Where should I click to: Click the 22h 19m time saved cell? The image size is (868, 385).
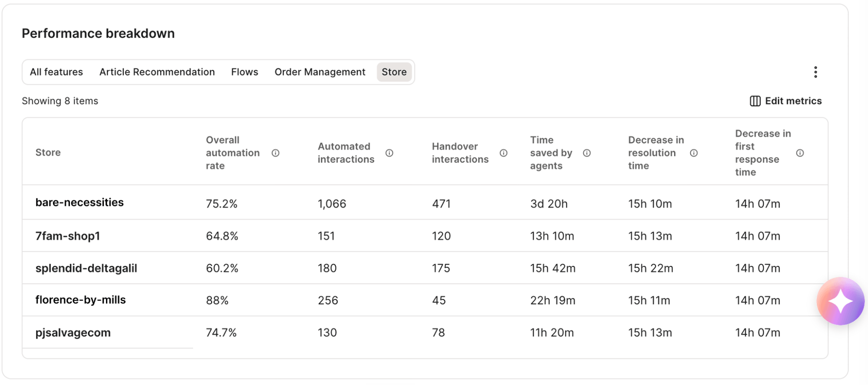point(553,300)
